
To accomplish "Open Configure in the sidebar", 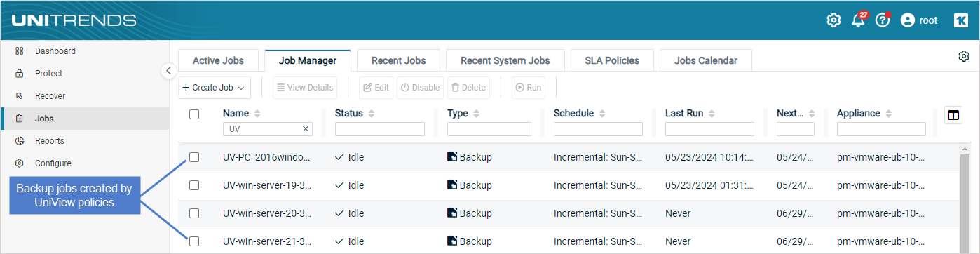I will pyautogui.click(x=84, y=163).
